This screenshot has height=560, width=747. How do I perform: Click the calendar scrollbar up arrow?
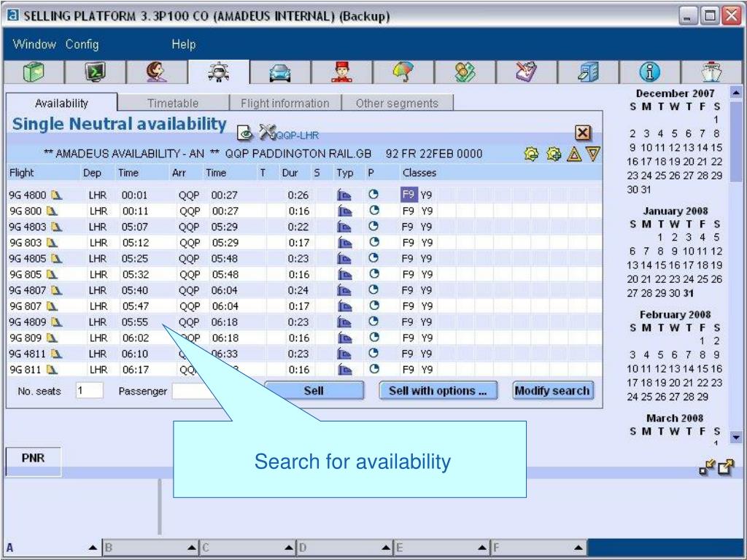tap(736, 93)
